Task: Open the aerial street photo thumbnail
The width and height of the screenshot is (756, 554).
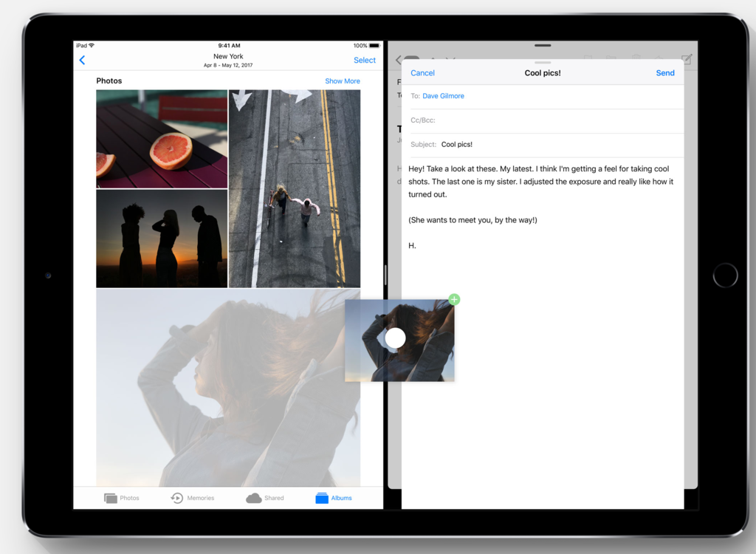Action: click(x=294, y=188)
